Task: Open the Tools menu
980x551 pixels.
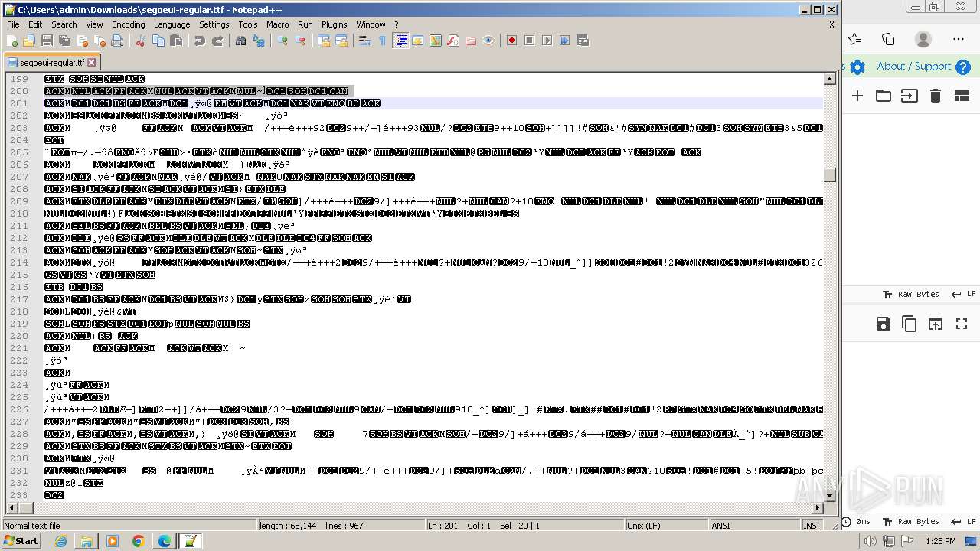Action: click(x=248, y=24)
